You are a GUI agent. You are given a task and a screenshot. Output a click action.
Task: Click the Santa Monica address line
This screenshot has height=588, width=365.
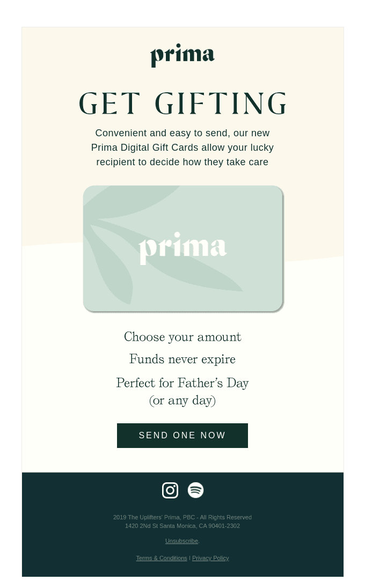coord(182,526)
